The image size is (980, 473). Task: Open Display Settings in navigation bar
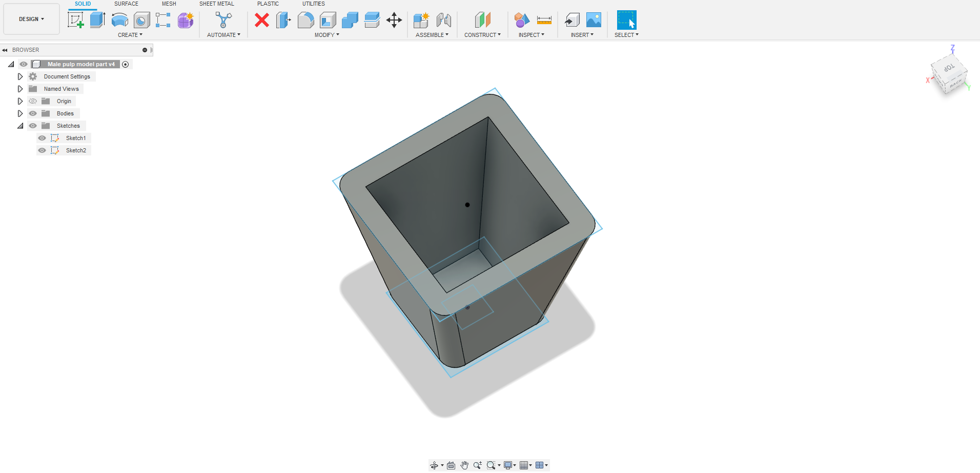pos(508,465)
